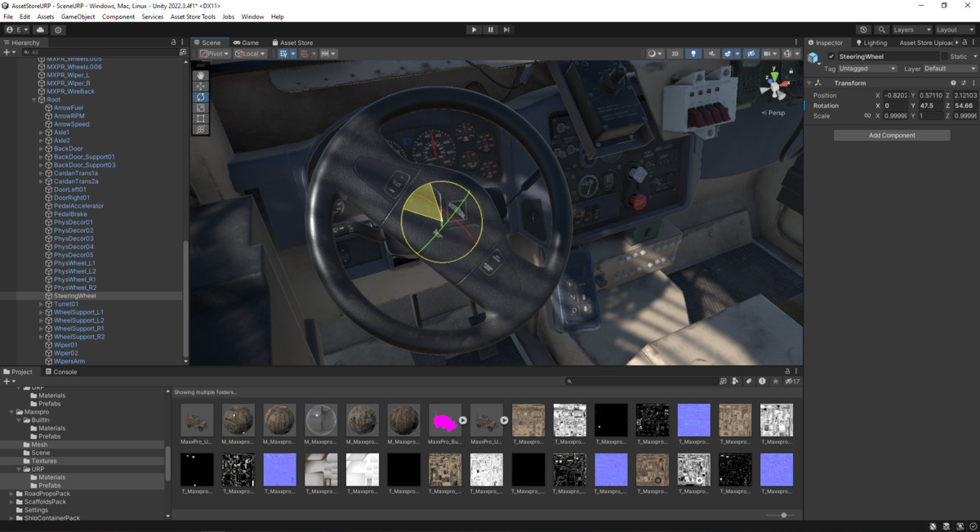Switch to the Game tab
Viewport: 980px width, 532px height.
coord(246,42)
